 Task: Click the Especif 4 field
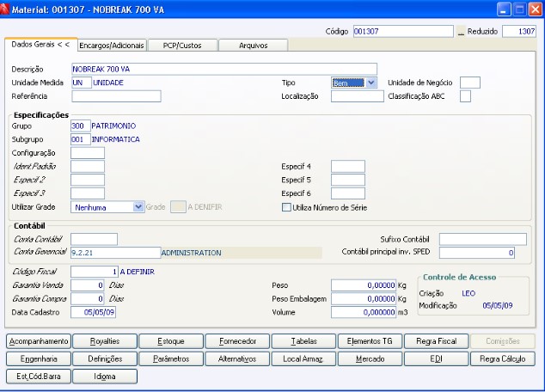click(x=348, y=167)
